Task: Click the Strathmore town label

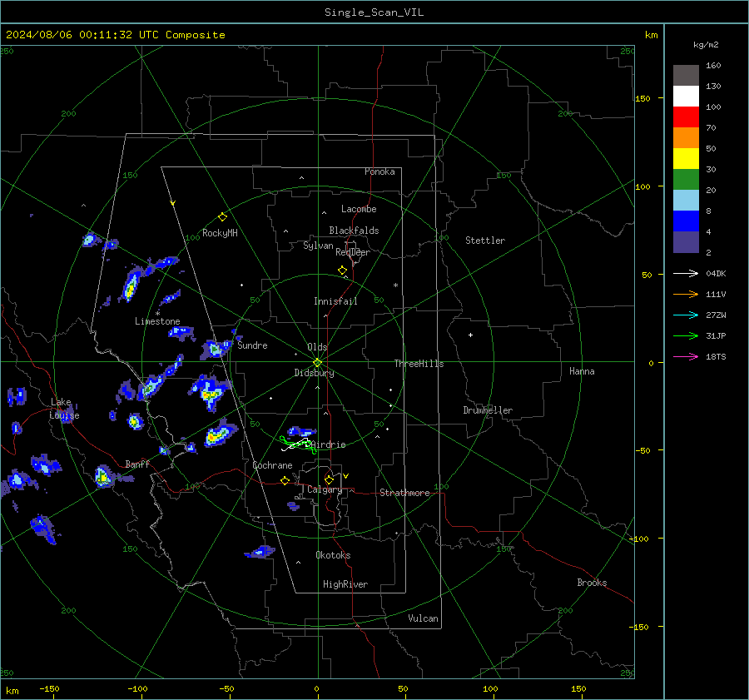Action: point(404,493)
